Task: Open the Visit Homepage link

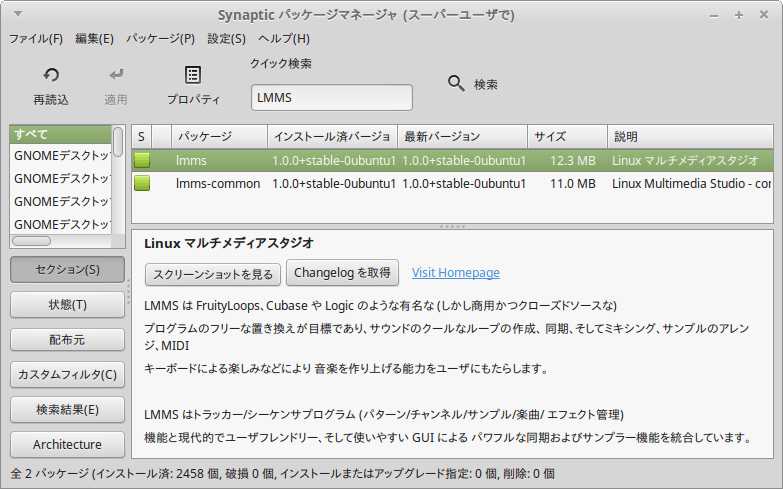Action: pyautogui.click(x=455, y=273)
